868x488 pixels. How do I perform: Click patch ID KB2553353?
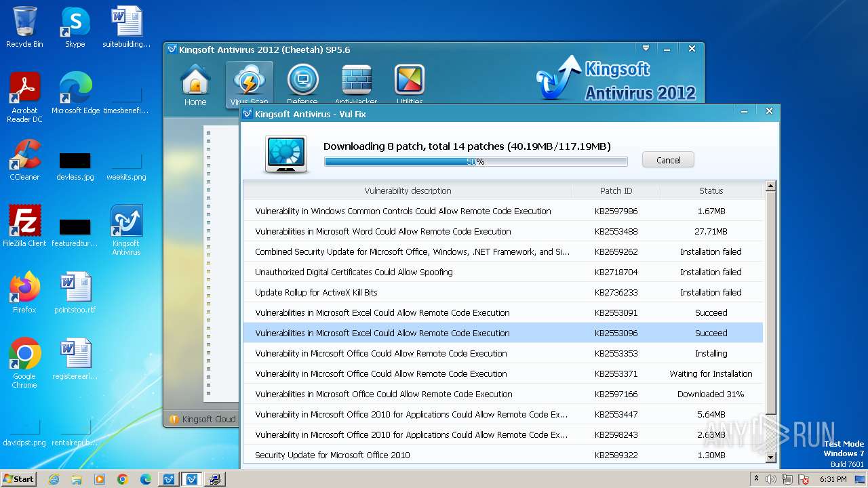pyautogui.click(x=616, y=353)
